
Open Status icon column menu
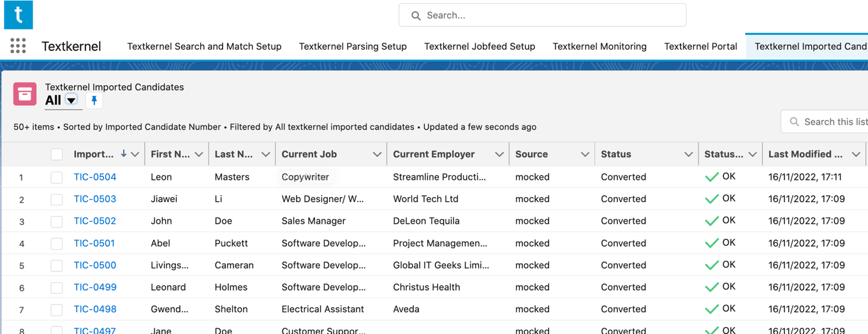tap(753, 154)
